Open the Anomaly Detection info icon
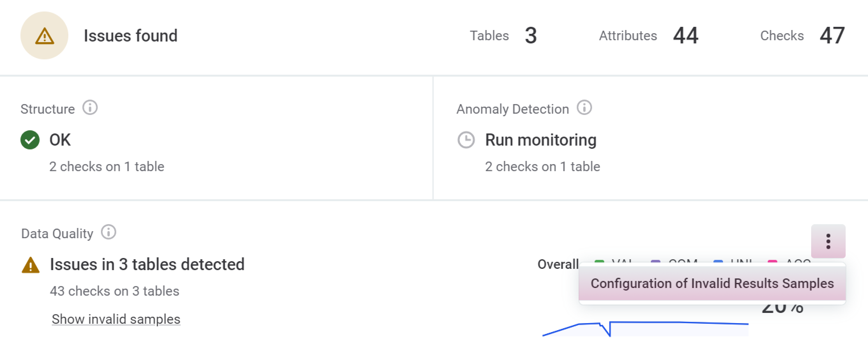This screenshot has height=341, width=868. (584, 108)
